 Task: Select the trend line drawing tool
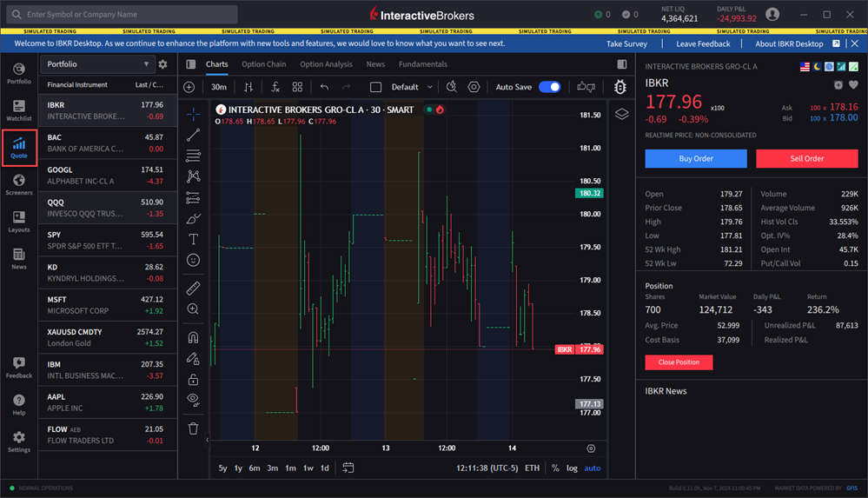click(x=193, y=136)
